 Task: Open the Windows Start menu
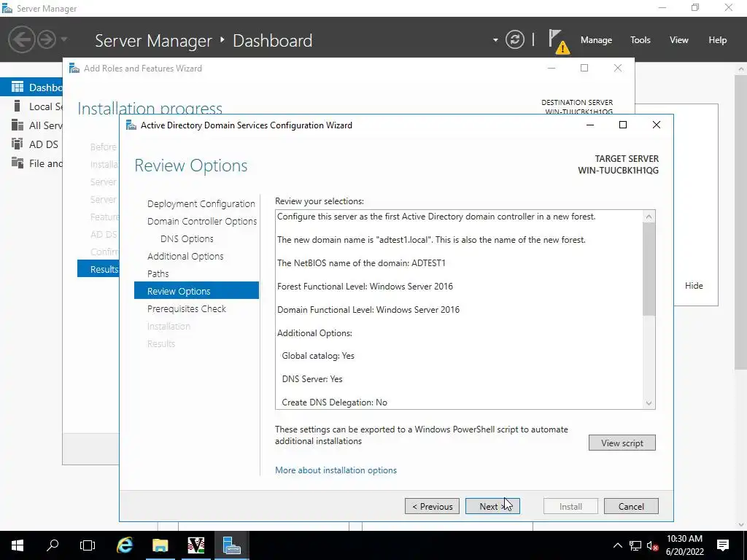(18, 545)
